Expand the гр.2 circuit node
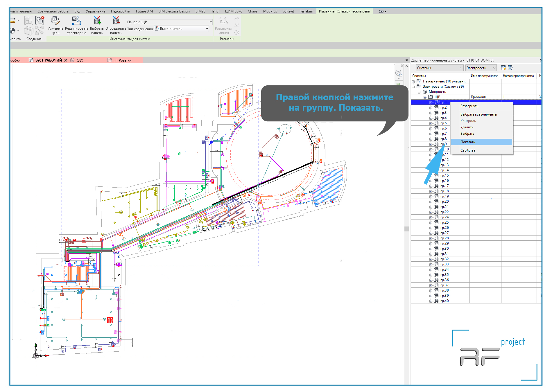552x392 pixels. click(431, 108)
